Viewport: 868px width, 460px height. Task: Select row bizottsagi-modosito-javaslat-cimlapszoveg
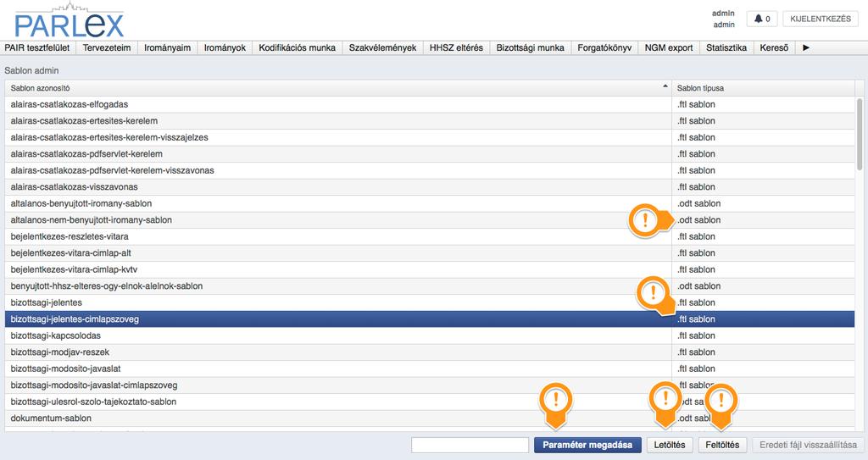tap(430, 385)
